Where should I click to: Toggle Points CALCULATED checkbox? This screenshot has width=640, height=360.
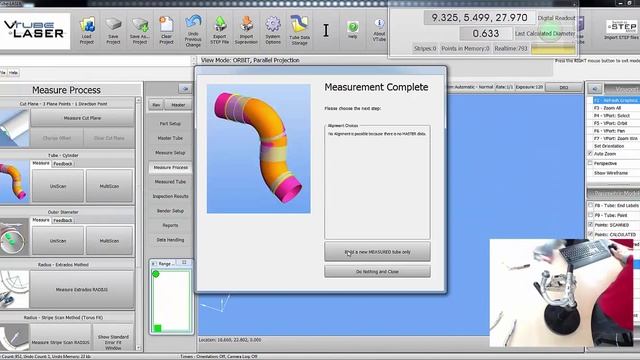pyautogui.click(x=590, y=234)
